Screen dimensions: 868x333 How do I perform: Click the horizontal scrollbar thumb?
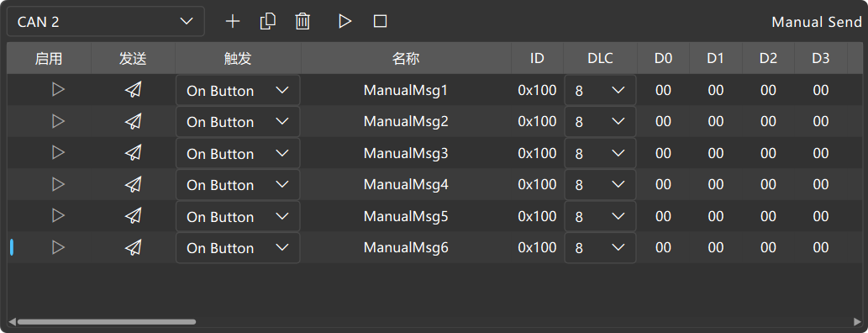click(106, 321)
